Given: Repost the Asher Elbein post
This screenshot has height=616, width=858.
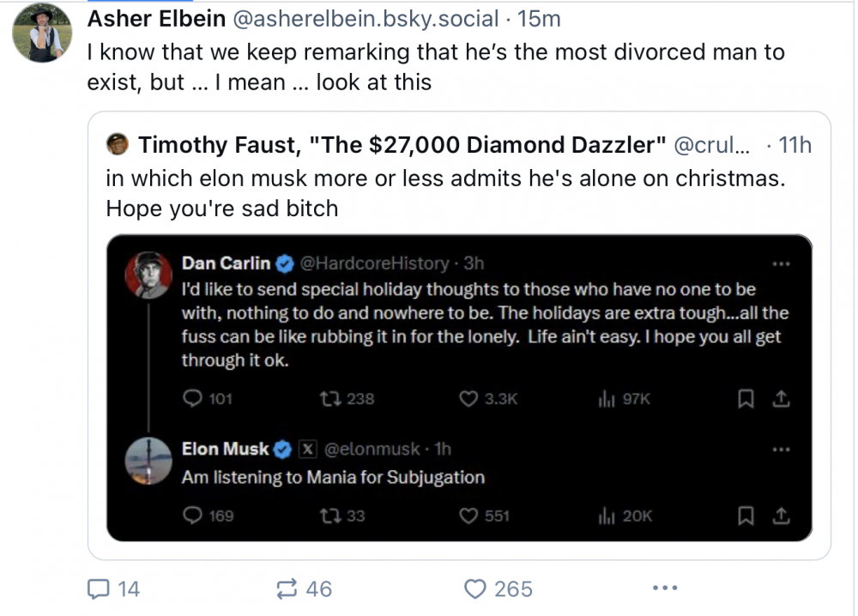Looking at the screenshot, I should pos(287,589).
